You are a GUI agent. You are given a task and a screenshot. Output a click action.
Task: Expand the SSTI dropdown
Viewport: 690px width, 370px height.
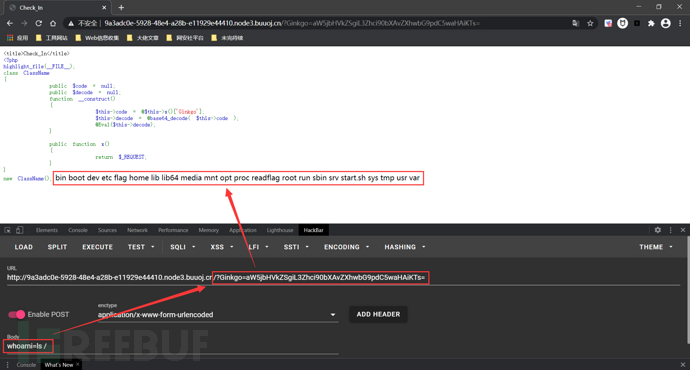click(x=296, y=247)
